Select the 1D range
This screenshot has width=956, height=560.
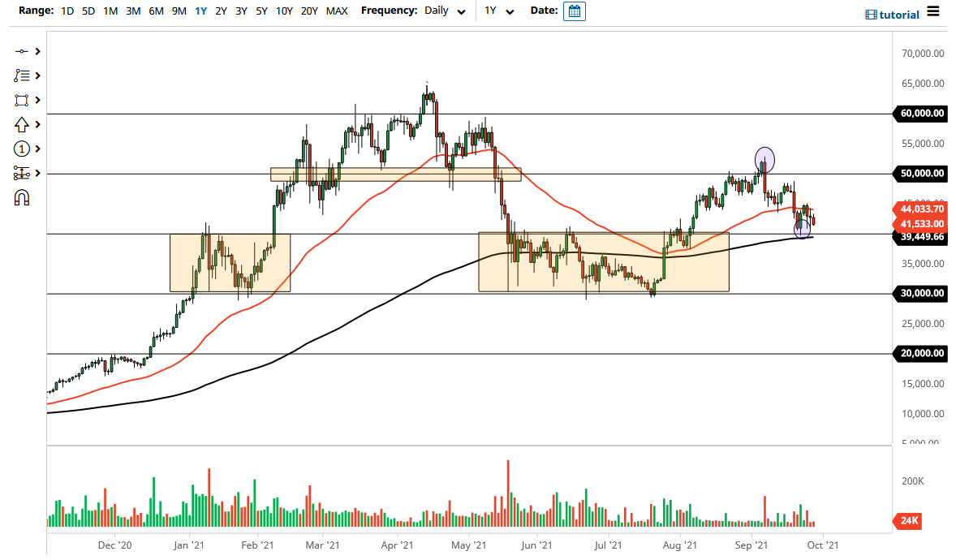[66, 12]
